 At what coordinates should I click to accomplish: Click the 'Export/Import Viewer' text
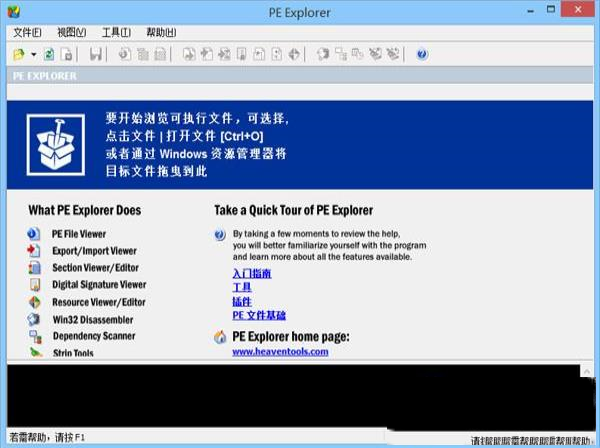pyautogui.click(x=95, y=251)
